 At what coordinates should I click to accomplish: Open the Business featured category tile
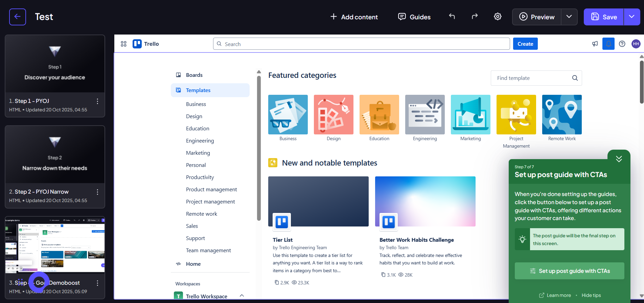(288, 118)
